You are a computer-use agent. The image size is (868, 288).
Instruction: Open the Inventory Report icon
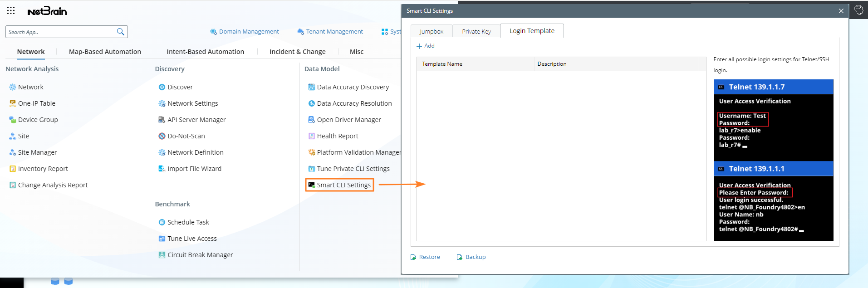pyautogui.click(x=13, y=169)
